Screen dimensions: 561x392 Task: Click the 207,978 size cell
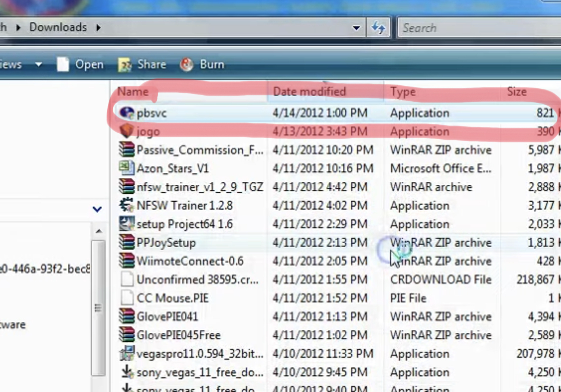pos(535,354)
